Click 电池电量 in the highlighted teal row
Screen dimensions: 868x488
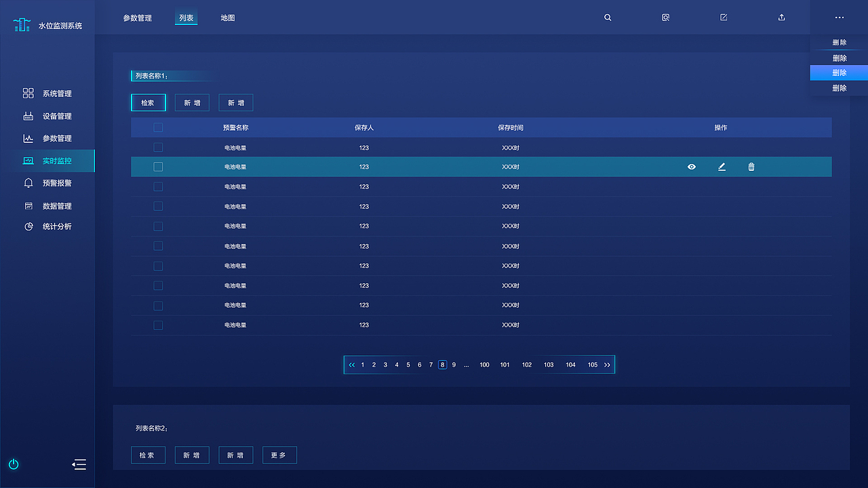235,167
